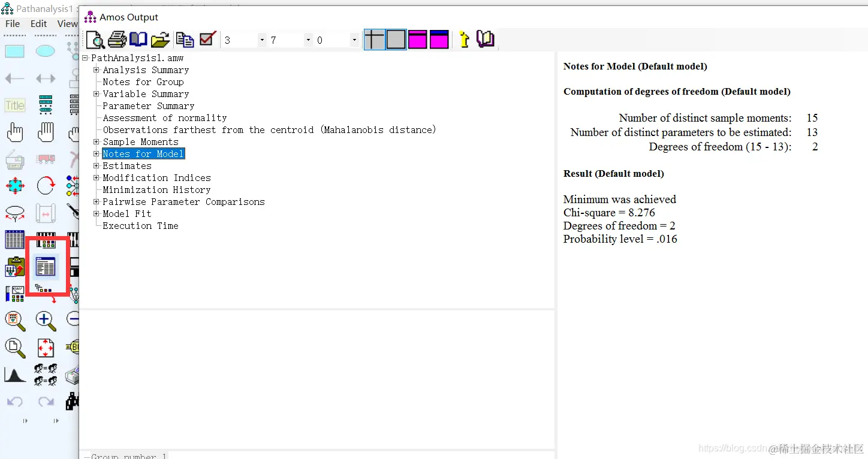Click the Zoom in plus magnifier
Screen dimensions: 868x459
[46, 321]
